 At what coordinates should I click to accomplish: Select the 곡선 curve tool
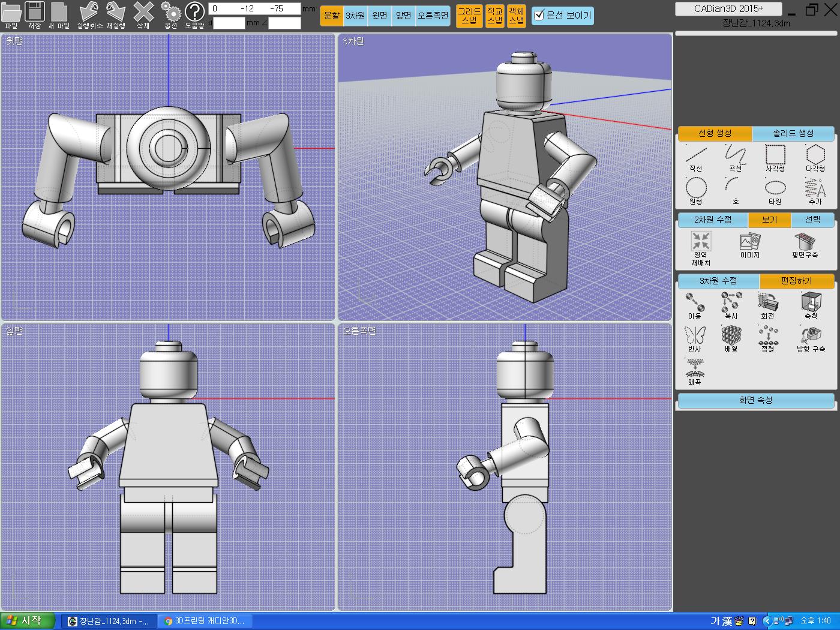[736, 158]
